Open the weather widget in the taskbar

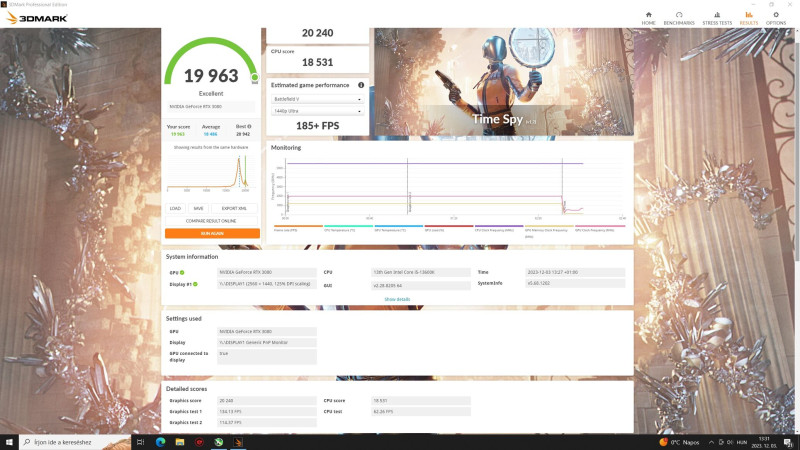point(679,442)
